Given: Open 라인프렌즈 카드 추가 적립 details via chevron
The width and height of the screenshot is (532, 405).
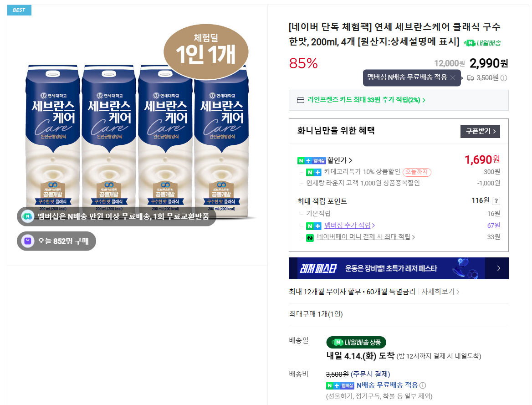Looking at the screenshot, I should click(424, 100).
